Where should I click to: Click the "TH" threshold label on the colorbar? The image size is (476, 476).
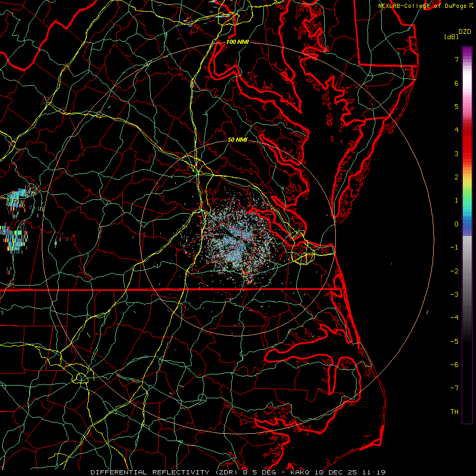point(454,412)
